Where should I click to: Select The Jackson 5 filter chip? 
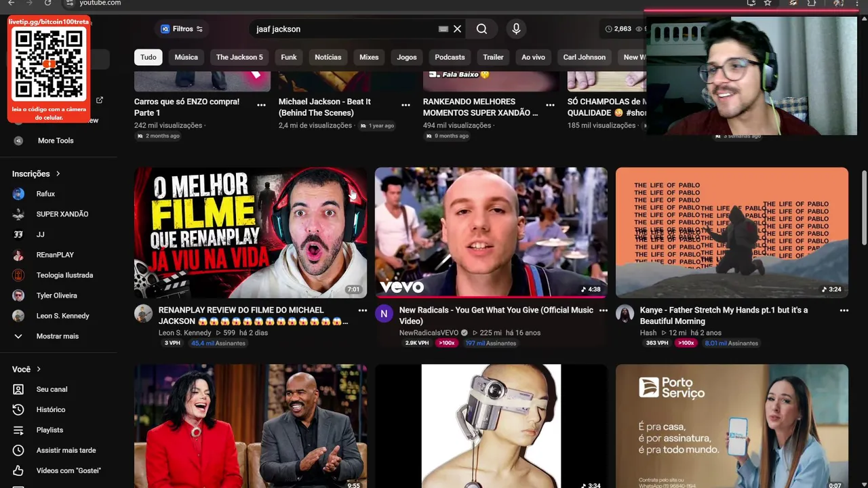click(x=239, y=57)
